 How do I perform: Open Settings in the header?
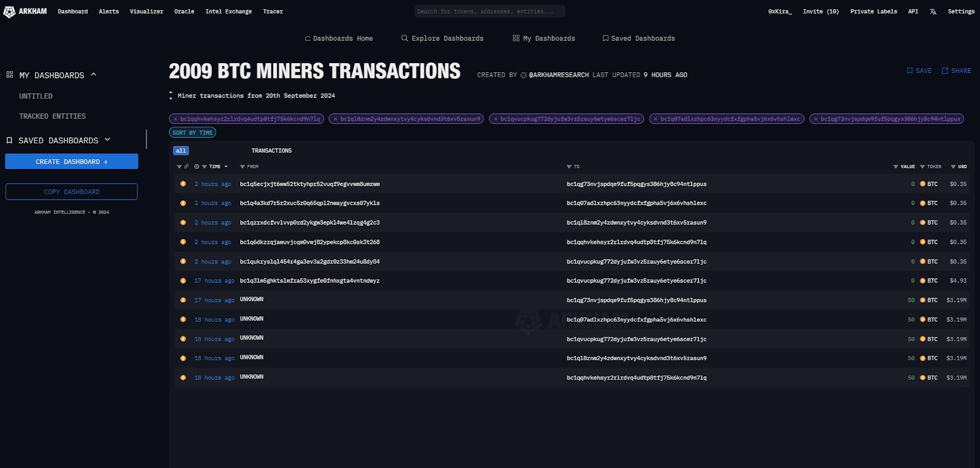961,12
